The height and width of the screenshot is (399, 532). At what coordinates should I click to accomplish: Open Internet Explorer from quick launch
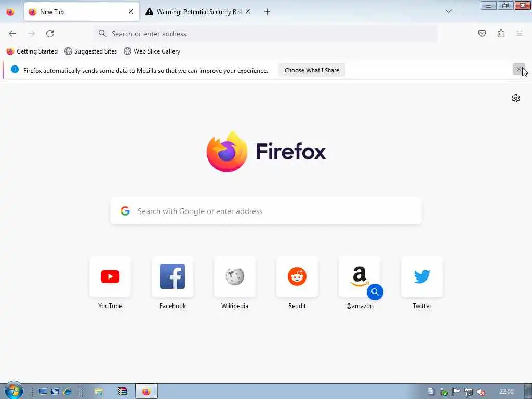(x=68, y=392)
